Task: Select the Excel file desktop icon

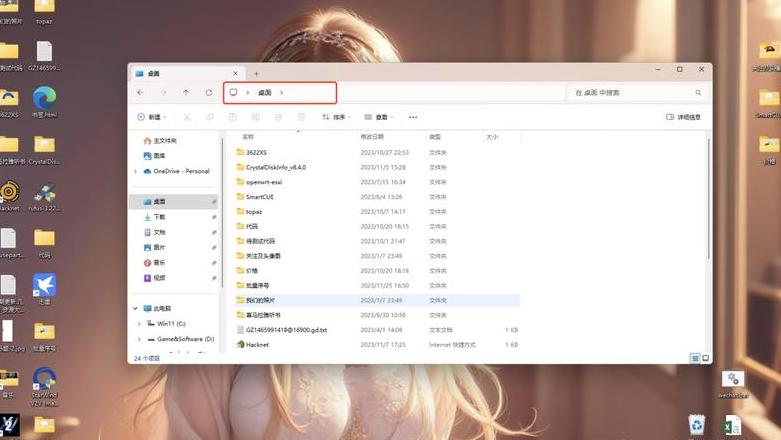Action: point(732,426)
